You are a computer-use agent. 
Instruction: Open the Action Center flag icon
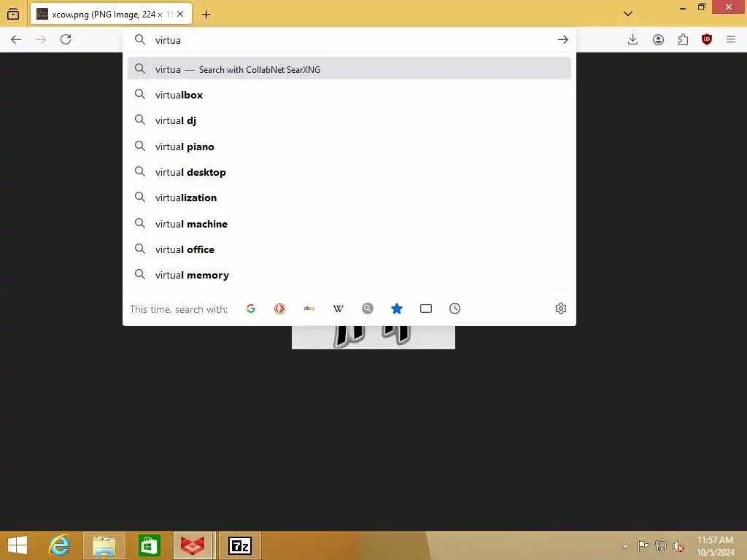pyautogui.click(x=643, y=545)
